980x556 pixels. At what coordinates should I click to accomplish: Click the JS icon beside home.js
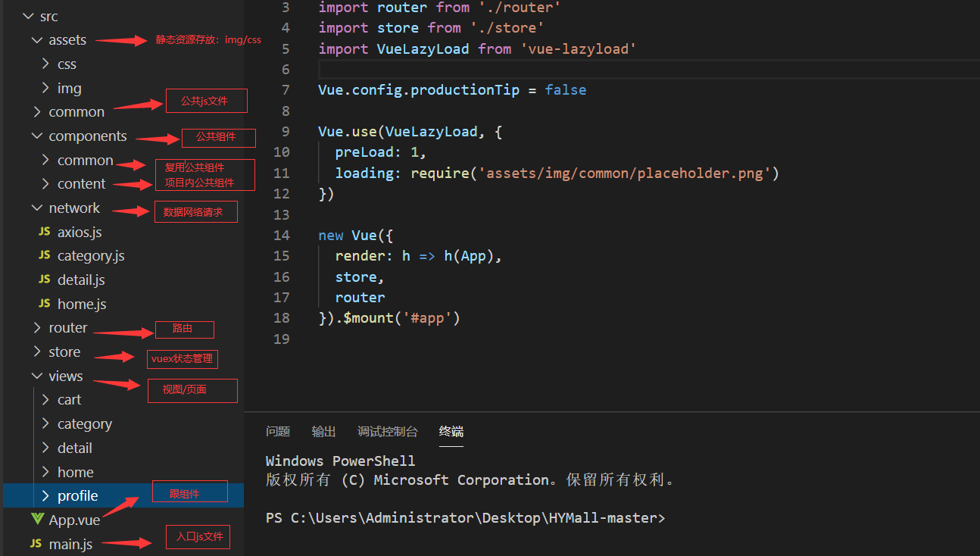[45, 304]
